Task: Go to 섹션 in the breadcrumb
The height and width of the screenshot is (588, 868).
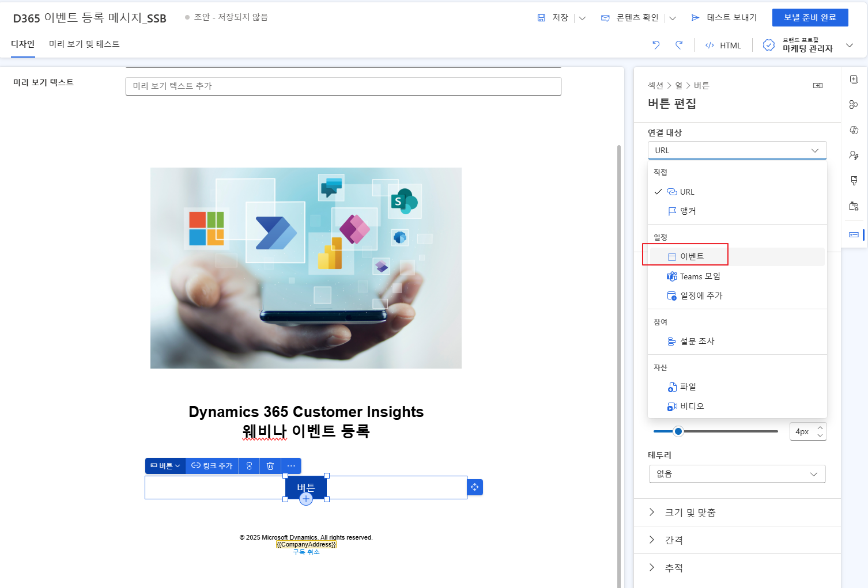Action: 655,85
